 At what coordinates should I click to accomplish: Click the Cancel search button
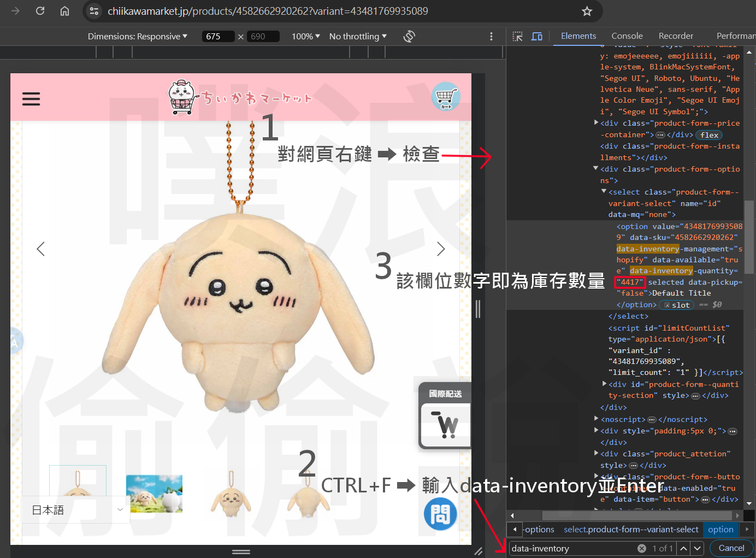(x=731, y=548)
